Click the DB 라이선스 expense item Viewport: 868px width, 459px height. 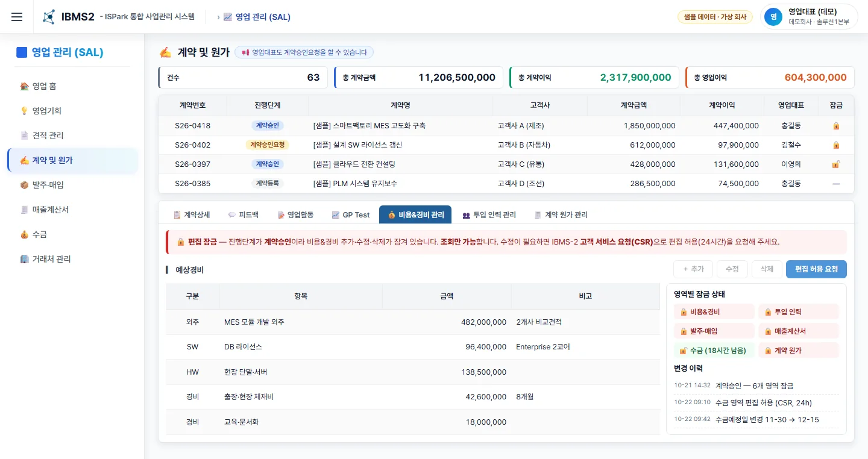click(x=243, y=347)
